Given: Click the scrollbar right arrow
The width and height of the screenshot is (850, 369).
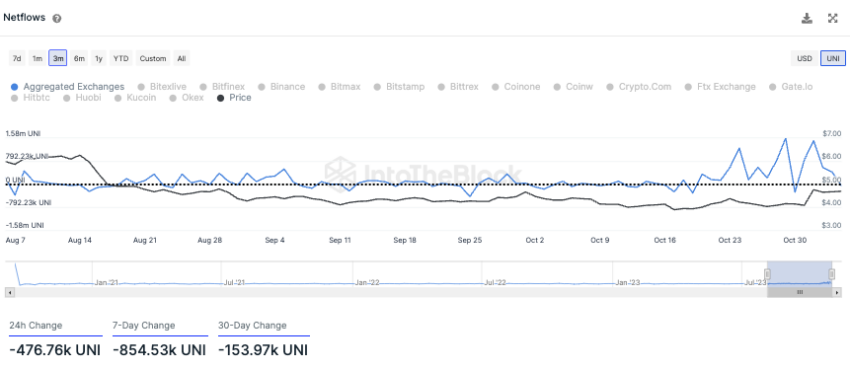Looking at the screenshot, I should click(838, 293).
